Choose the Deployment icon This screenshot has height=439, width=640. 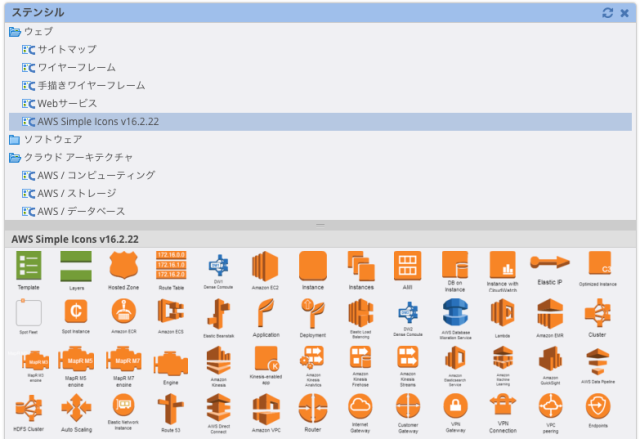tap(313, 313)
